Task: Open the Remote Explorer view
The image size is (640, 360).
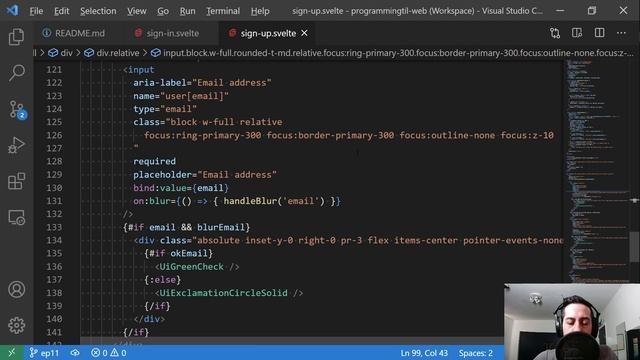Action: tap(16, 217)
